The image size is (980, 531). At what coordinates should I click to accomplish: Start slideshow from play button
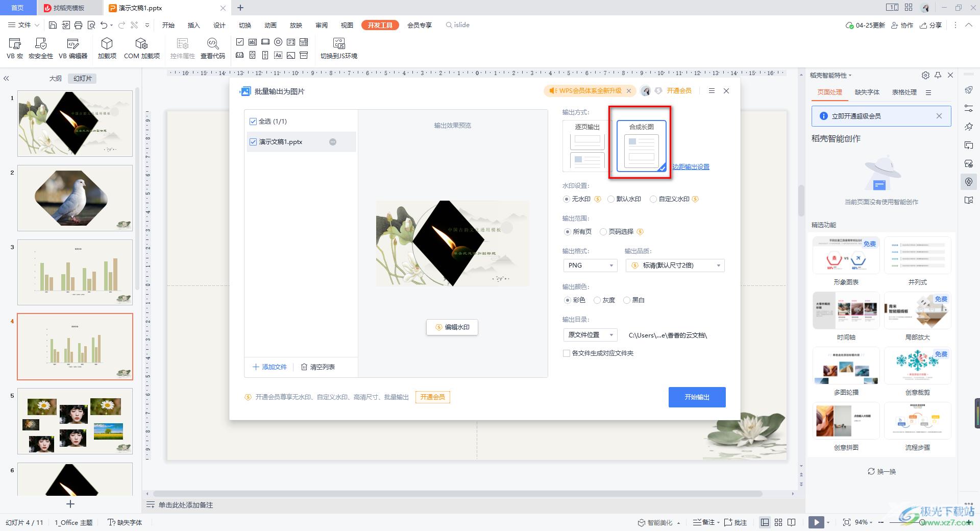pyautogui.click(x=816, y=522)
